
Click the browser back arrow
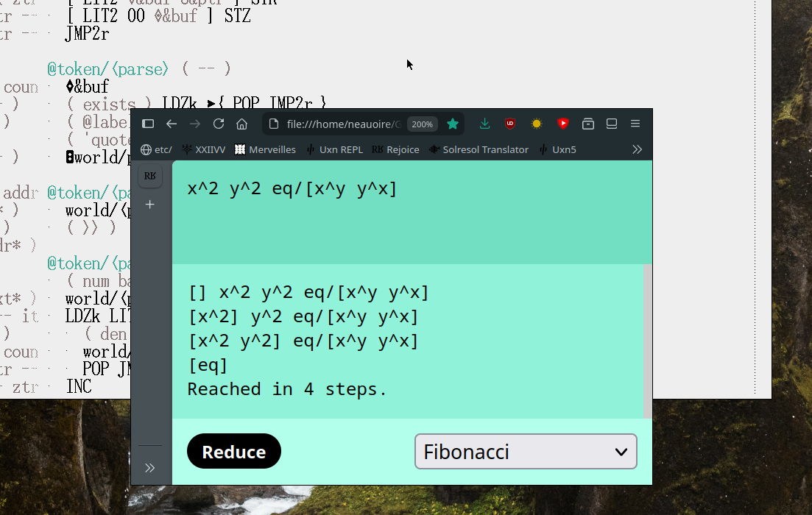(x=172, y=124)
